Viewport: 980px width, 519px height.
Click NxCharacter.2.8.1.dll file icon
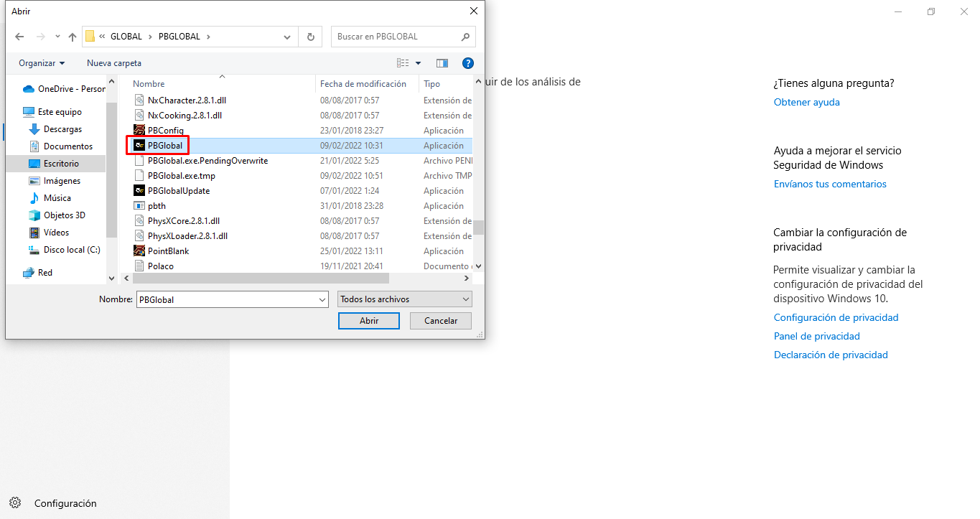click(x=140, y=100)
